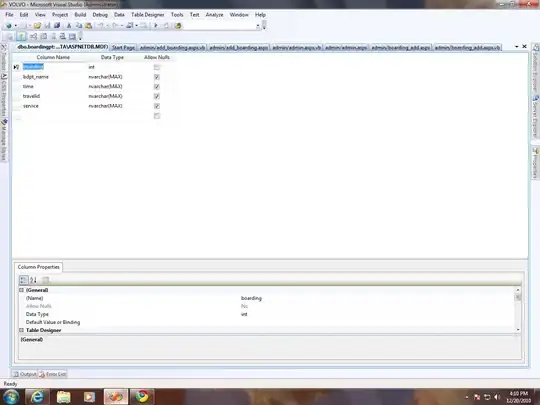Screen dimensions: 540x405
Task: Select the travelid column name cell
Action: coord(52,96)
